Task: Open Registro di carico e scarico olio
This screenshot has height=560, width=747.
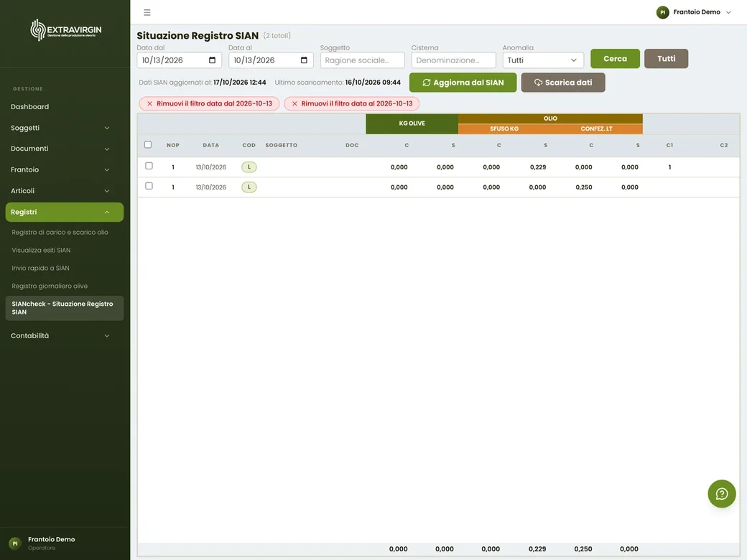Action: [x=60, y=233]
